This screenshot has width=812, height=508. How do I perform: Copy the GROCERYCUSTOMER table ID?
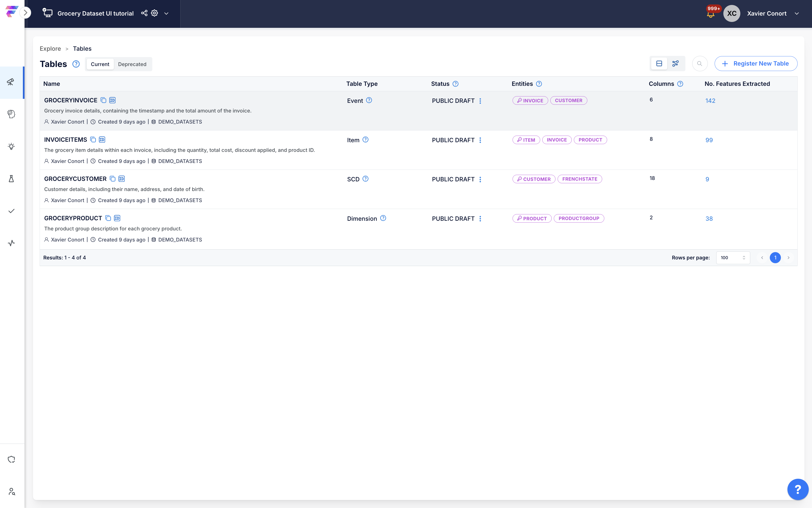point(122,179)
